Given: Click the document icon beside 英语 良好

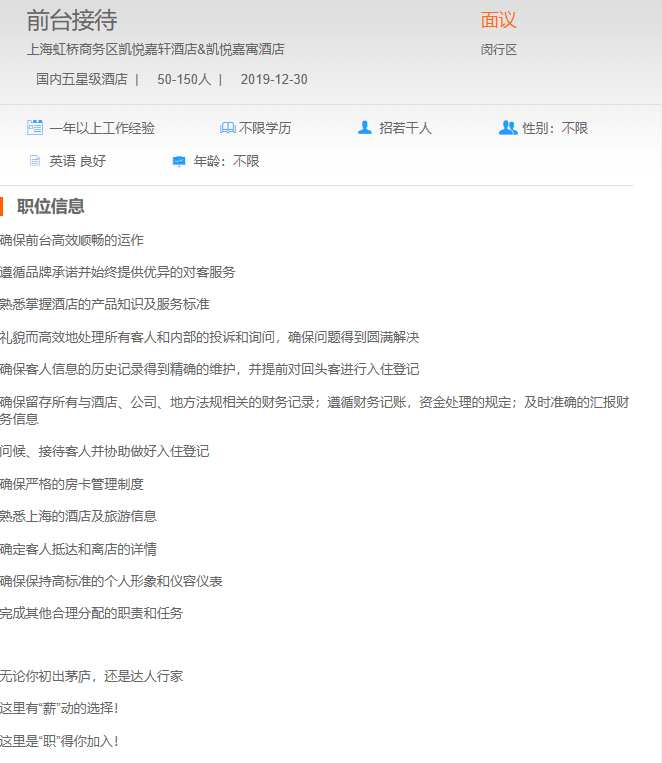Looking at the screenshot, I should (x=35, y=161).
